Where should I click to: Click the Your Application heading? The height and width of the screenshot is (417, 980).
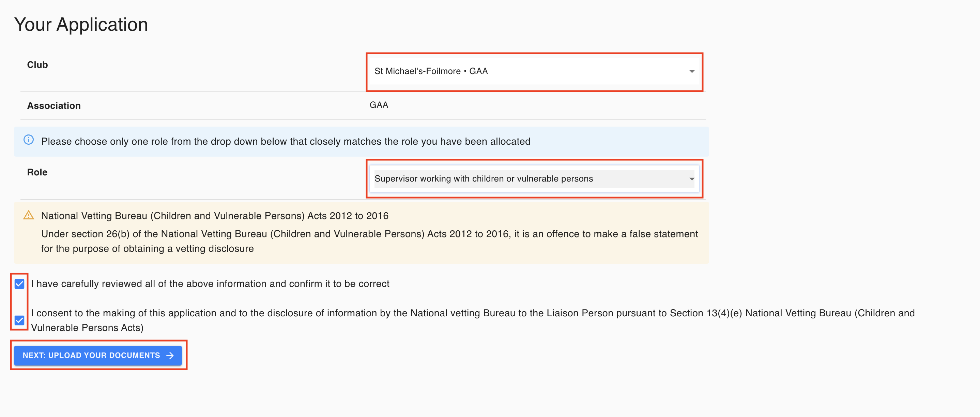click(81, 24)
